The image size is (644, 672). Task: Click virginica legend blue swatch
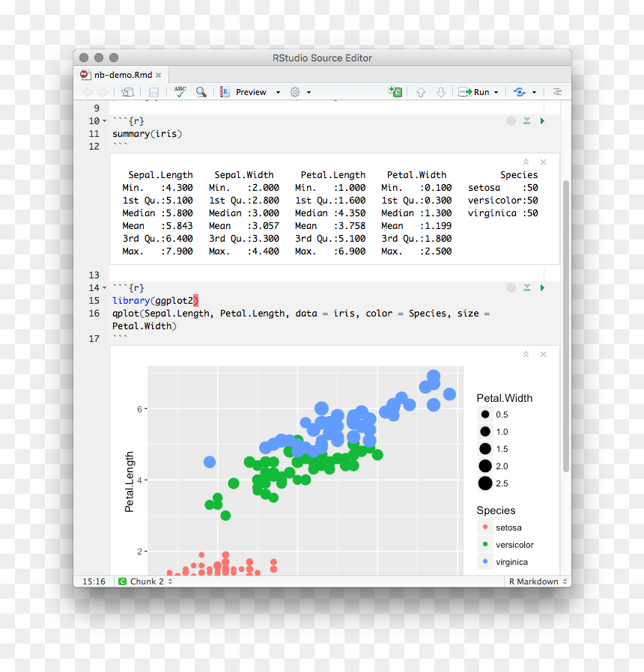485,561
